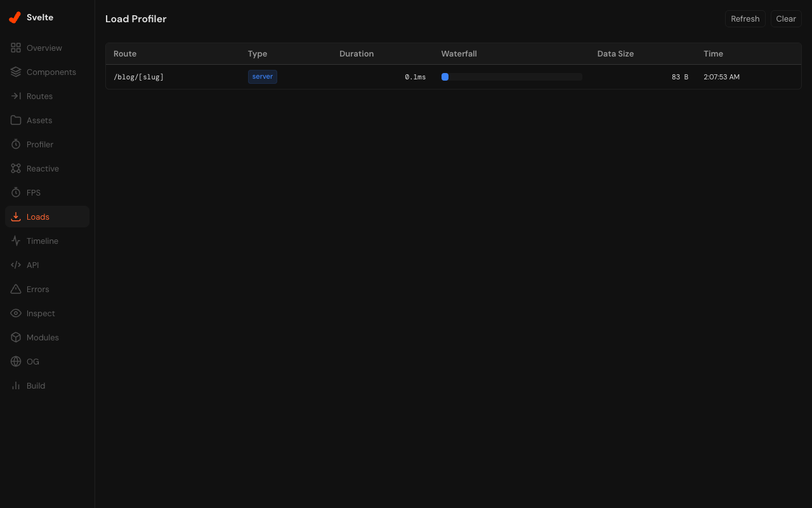Click the Svelte logo icon
The width and height of the screenshot is (812, 508).
(15, 18)
